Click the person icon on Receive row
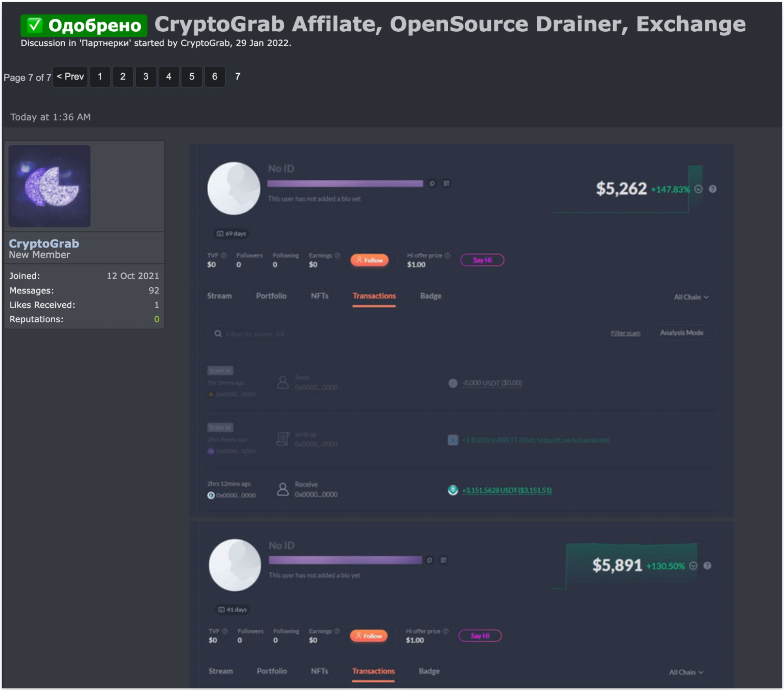Image resolution: width=784 pixels, height=690 pixels. click(283, 489)
